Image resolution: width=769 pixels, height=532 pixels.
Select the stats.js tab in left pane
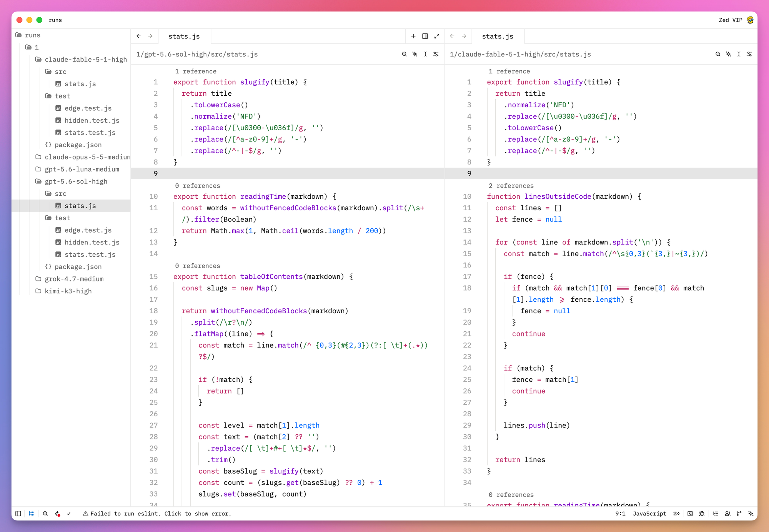coord(184,36)
